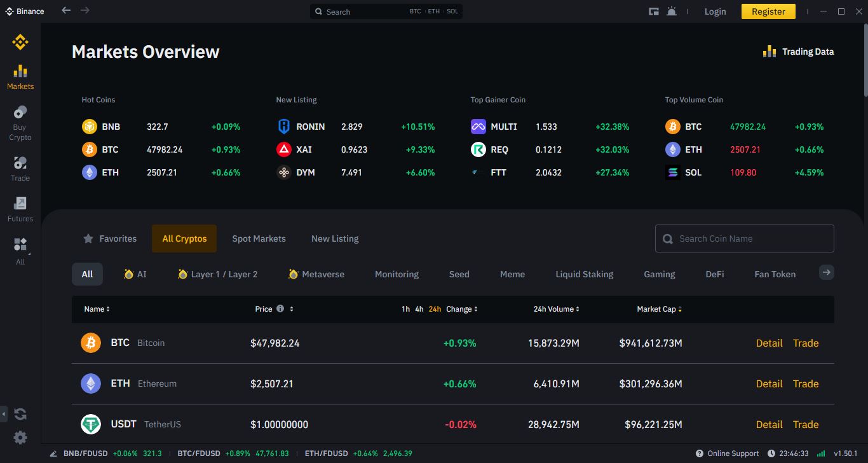This screenshot has height=463, width=868.
Task: Click the Binance diamond logo in sidebar
Action: [x=20, y=43]
